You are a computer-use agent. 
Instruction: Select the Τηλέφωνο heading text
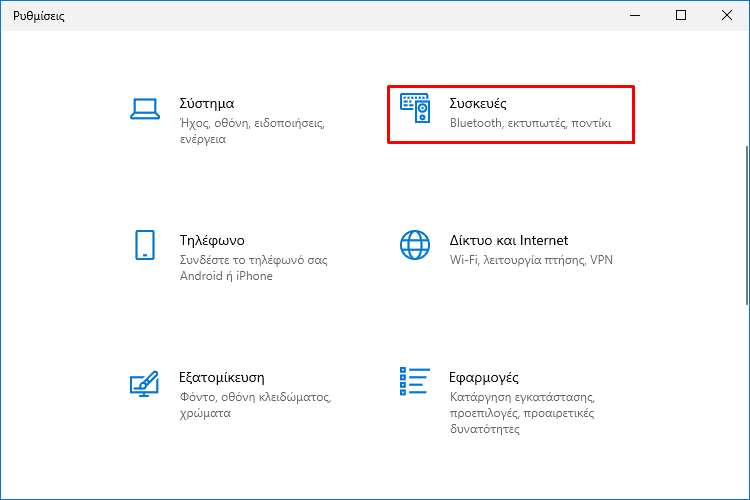(x=212, y=240)
